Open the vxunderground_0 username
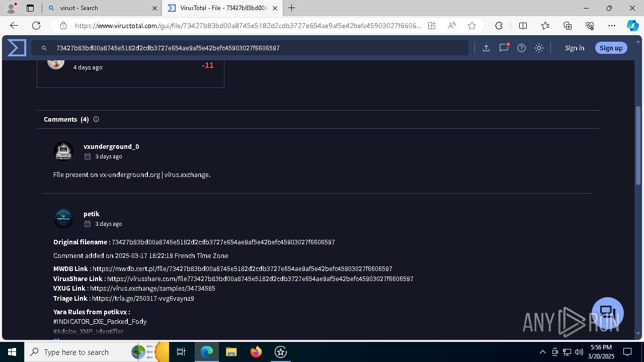 111,146
